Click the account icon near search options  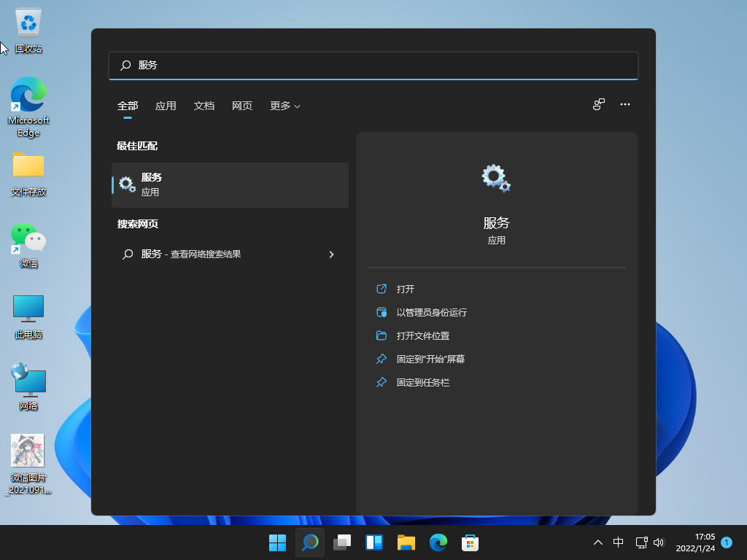coord(598,104)
